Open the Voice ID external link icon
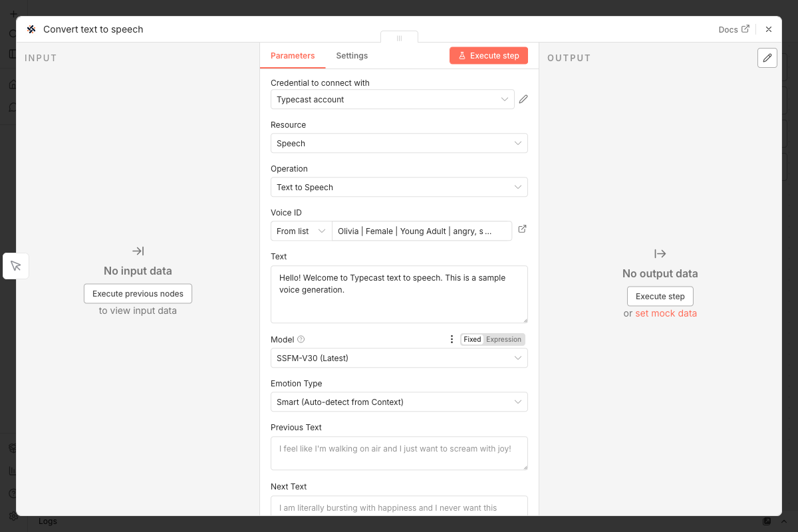The image size is (798, 532). point(522,228)
